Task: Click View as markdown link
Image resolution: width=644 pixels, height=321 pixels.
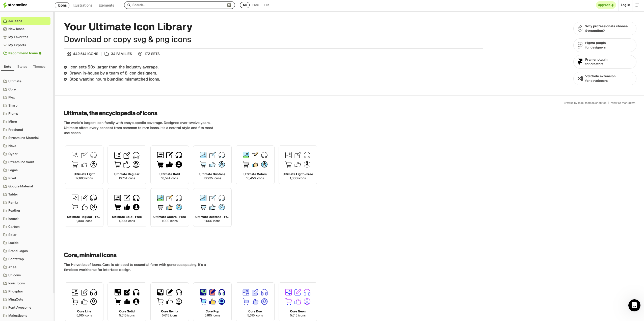Action: click(623, 103)
